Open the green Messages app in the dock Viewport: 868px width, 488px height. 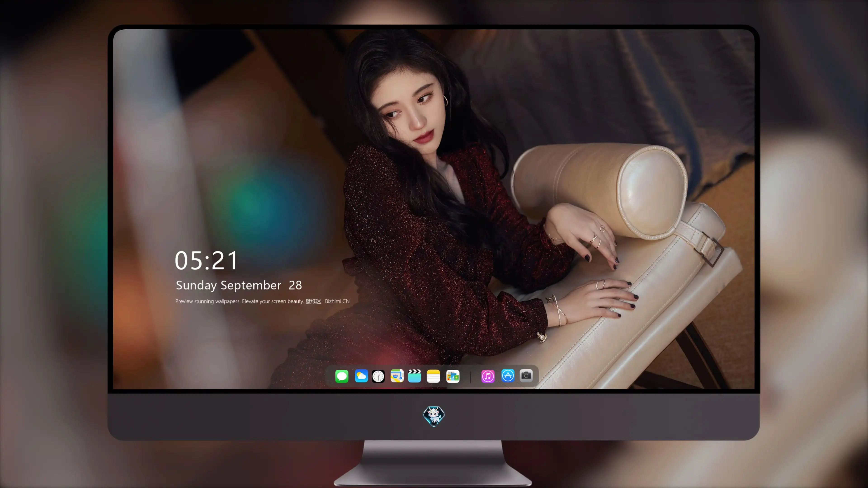click(x=342, y=376)
